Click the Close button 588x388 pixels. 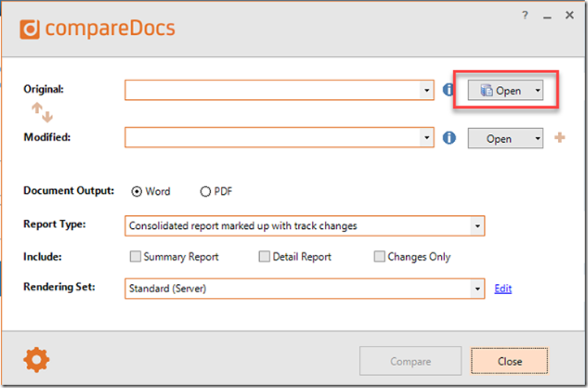coord(509,361)
